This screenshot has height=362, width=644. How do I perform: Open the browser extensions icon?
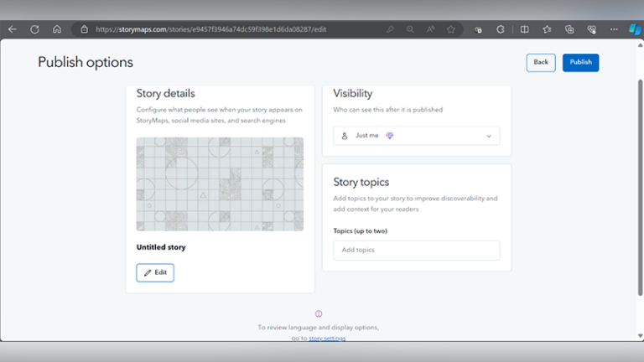click(478, 29)
